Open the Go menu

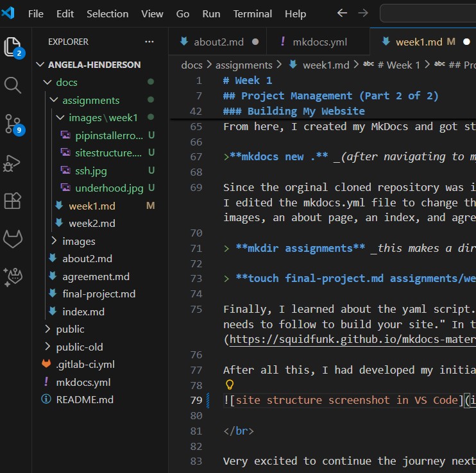(183, 13)
